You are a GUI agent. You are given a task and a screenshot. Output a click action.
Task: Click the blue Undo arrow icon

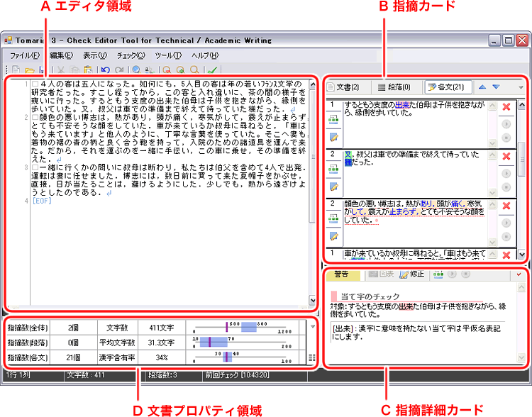pyautogui.click(x=105, y=70)
